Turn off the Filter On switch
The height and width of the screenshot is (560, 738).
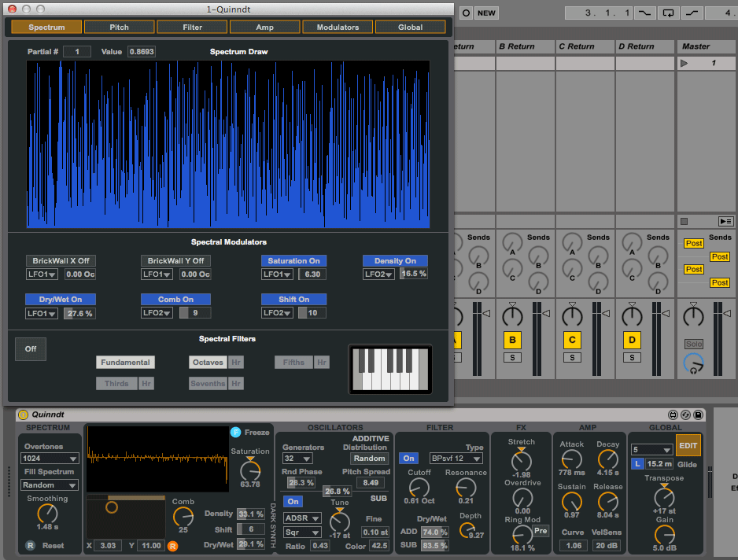(x=408, y=458)
